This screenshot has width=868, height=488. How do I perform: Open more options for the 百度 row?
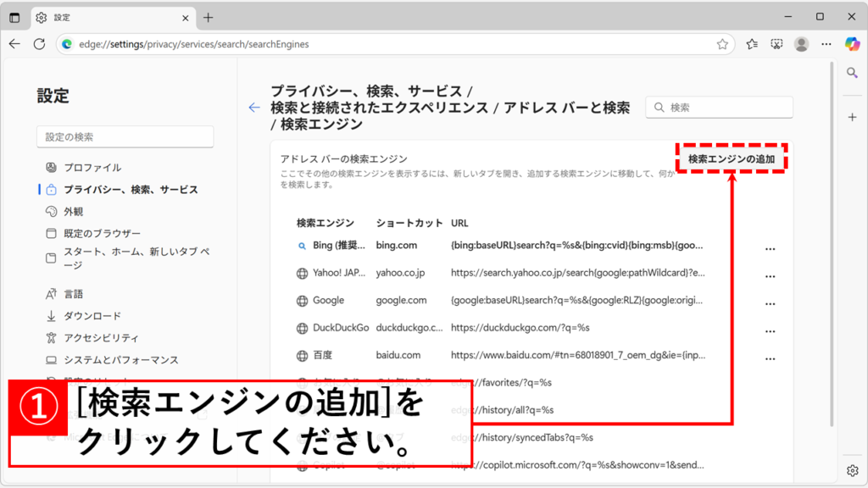pyautogui.click(x=770, y=358)
